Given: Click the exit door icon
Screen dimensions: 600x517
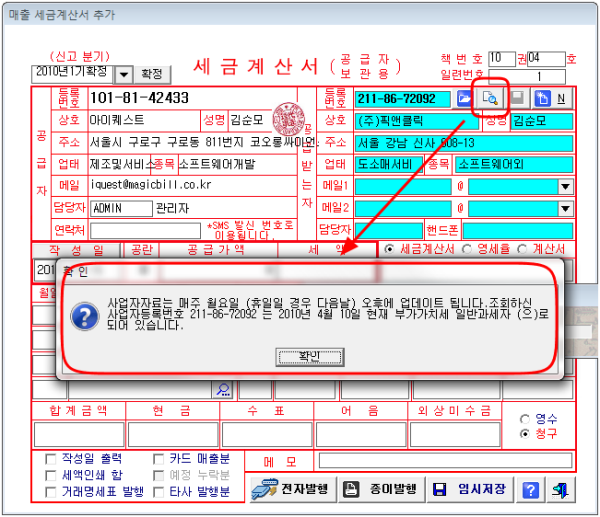Looking at the screenshot, I should [562, 490].
